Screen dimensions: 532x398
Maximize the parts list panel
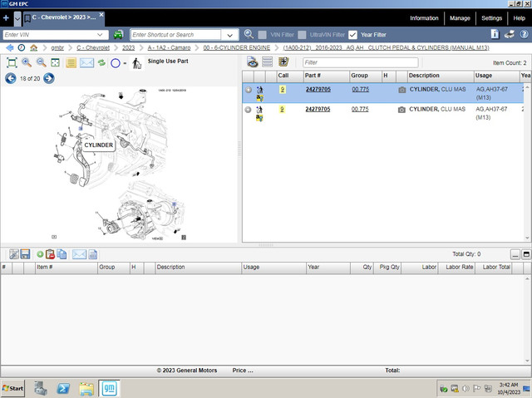[x=526, y=254]
